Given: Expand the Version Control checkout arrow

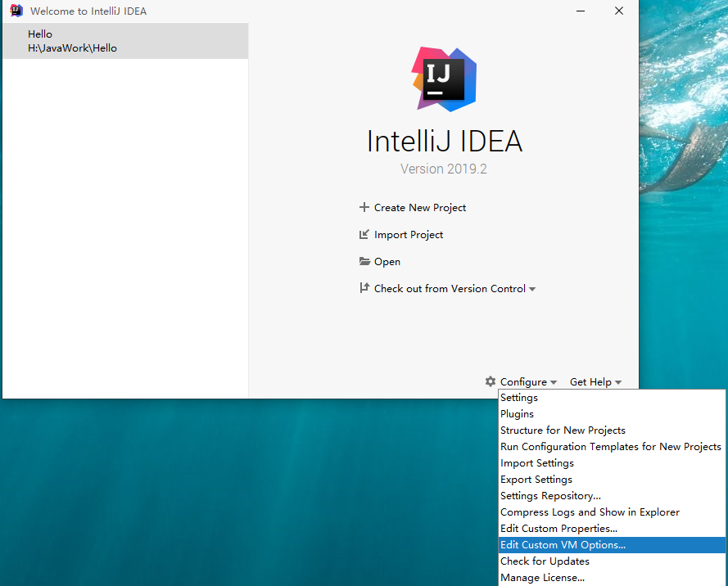Looking at the screenshot, I should point(532,289).
